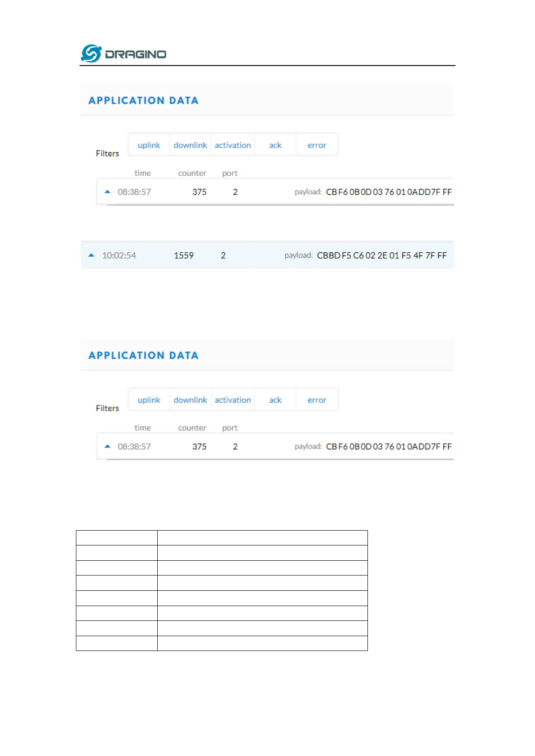Click the Dragino logo in the header
The width and height of the screenshot is (535, 756).
[124, 54]
